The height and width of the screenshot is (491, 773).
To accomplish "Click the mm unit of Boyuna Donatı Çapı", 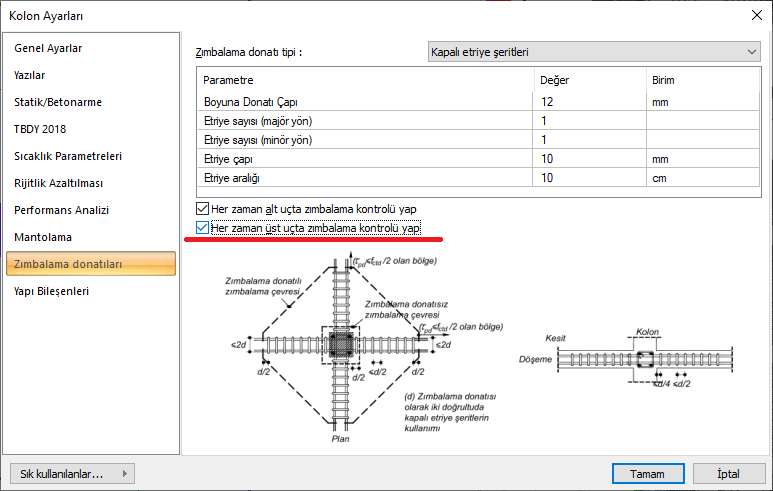I will click(x=703, y=102).
